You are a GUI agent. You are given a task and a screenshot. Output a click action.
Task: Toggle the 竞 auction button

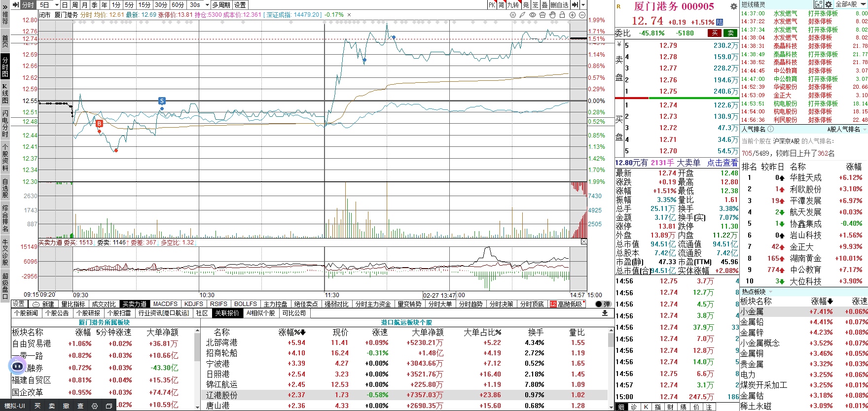[526, 5]
